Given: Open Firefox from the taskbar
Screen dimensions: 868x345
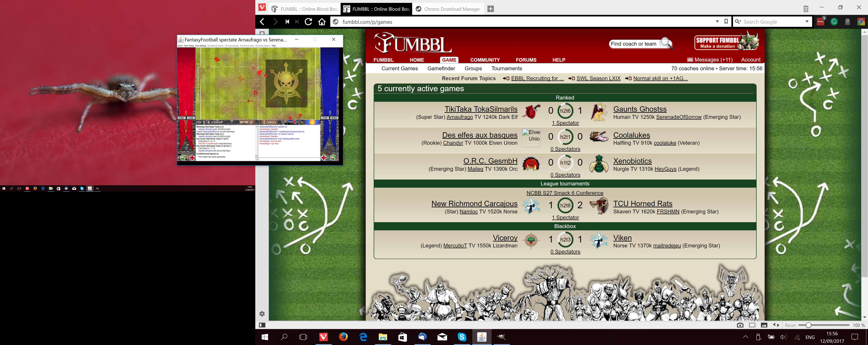Looking at the screenshot, I should coord(343,337).
